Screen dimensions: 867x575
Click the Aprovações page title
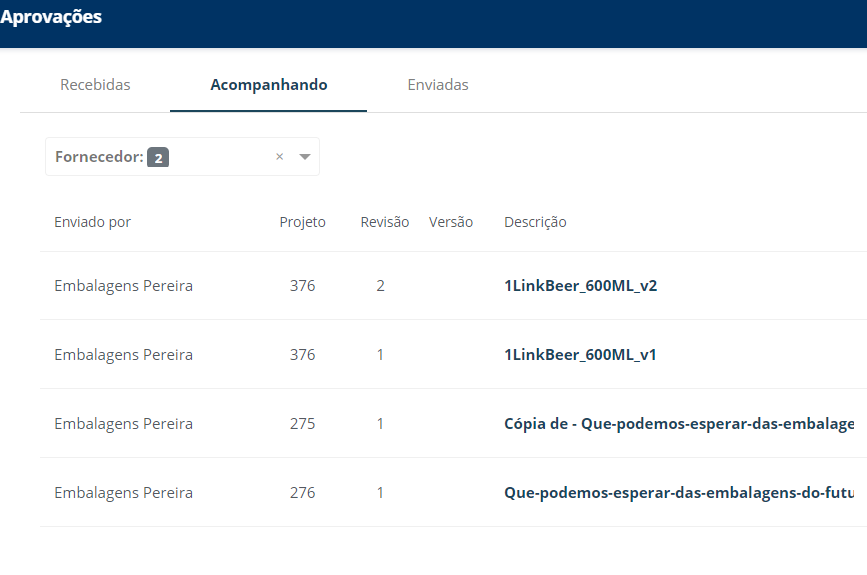point(51,17)
